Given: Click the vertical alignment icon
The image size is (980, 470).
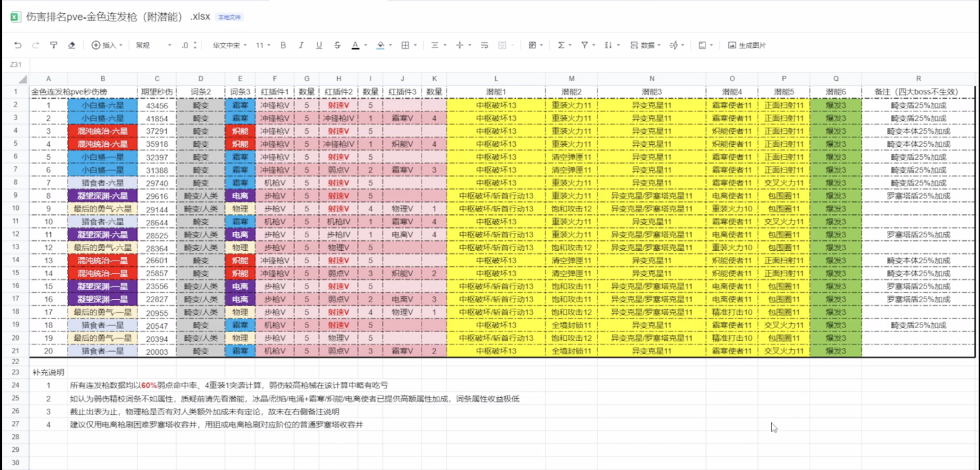Looking at the screenshot, I should pos(459,45).
